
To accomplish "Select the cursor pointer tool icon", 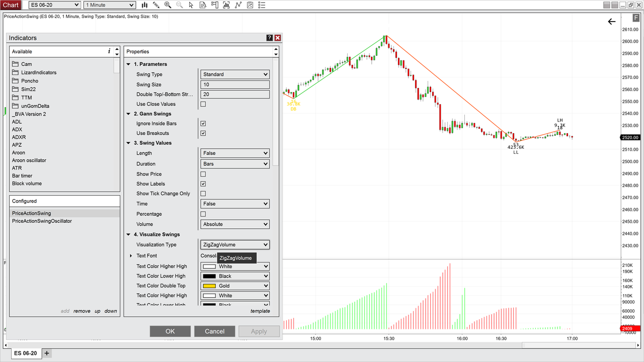I will (x=191, y=5).
